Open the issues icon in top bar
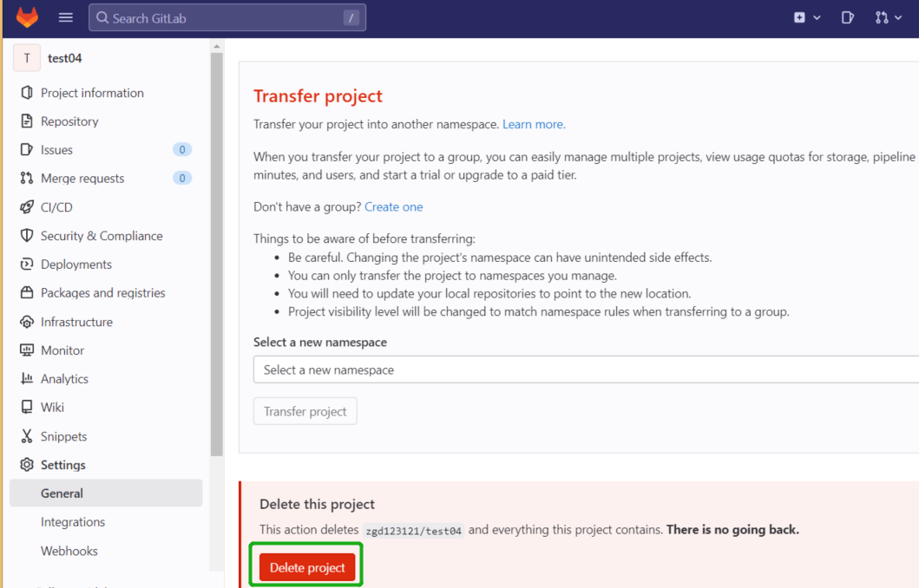 click(848, 17)
